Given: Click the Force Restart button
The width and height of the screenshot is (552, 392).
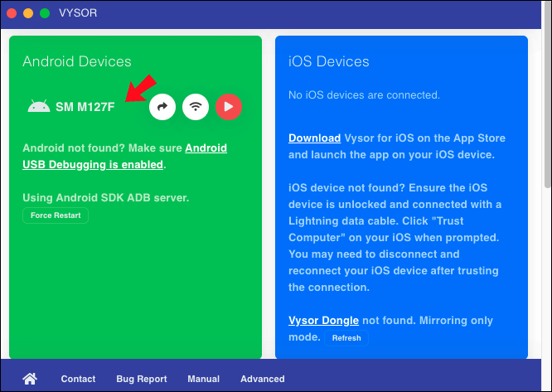Looking at the screenshot, I should (x=56, y=215).
